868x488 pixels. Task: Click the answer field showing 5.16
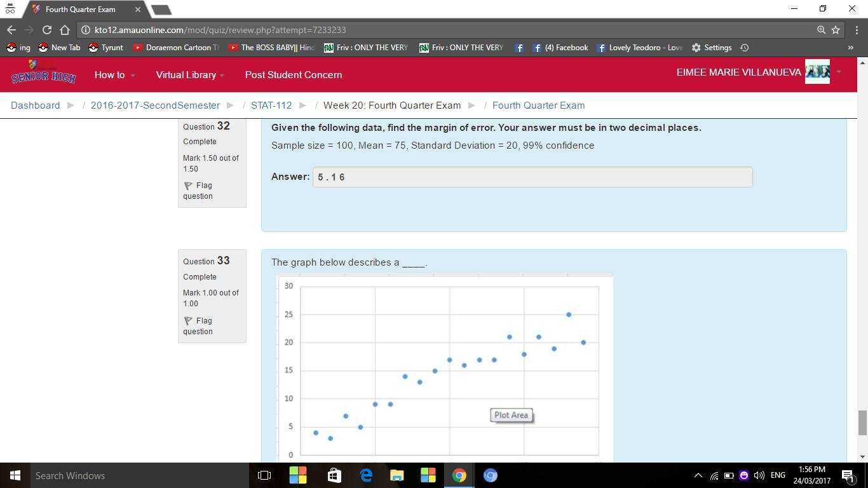tap(532, 177)
